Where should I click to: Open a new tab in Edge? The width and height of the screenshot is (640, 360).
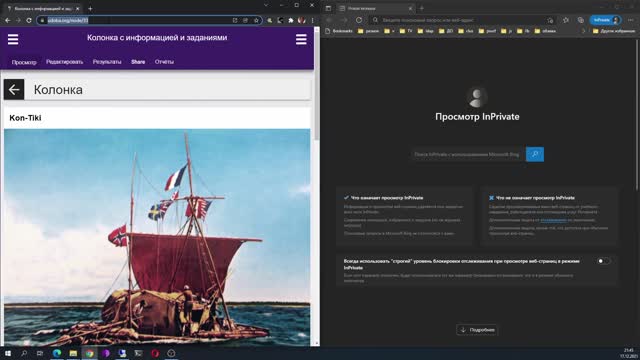coord(422,8)
